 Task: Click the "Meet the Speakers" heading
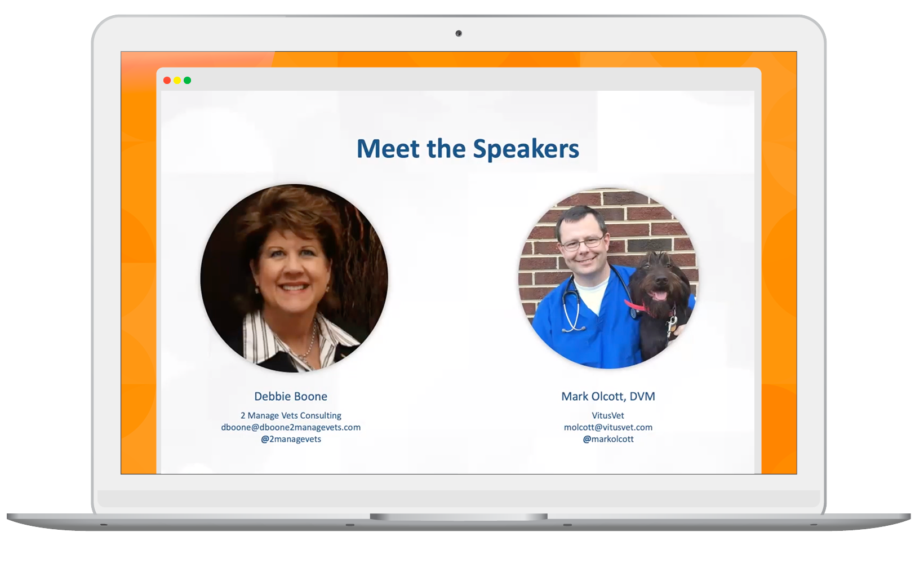tap(468, 149)
